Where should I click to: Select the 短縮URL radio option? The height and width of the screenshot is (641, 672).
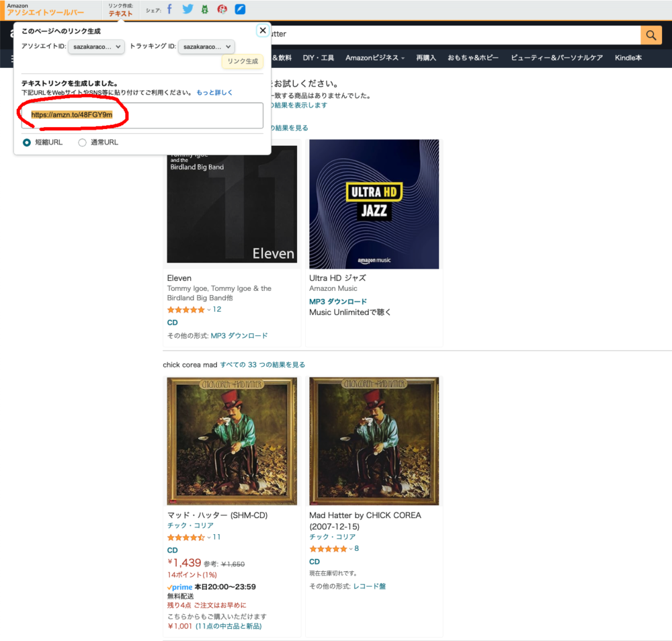pyautogui.click(x=27, y=142)
